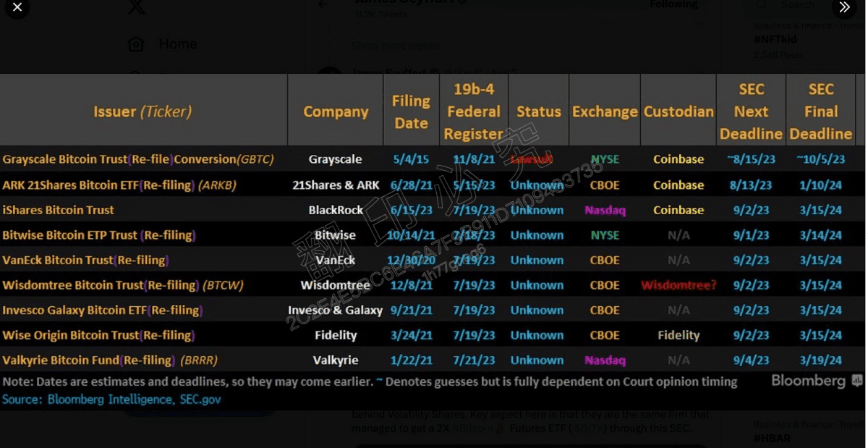Click the Home house icon in background
868x448 pixels.
click(136, 44)
